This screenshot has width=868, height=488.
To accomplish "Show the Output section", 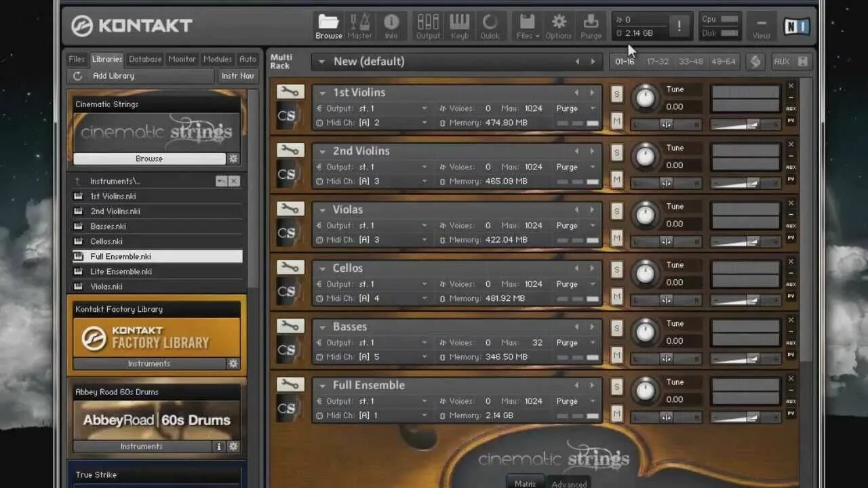I will tap(428, 26).
